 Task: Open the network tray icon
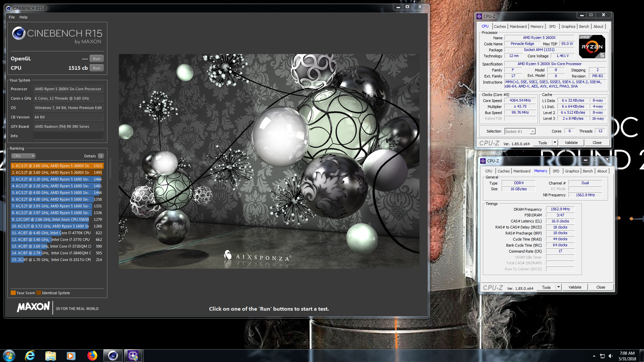[x=602, y=356]
